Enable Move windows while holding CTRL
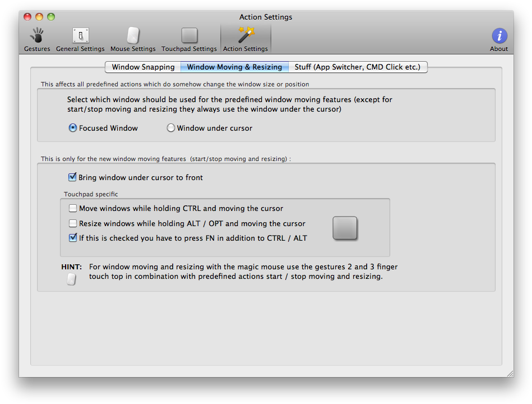This screenshot has width=532, height=404. pos(72,208)
